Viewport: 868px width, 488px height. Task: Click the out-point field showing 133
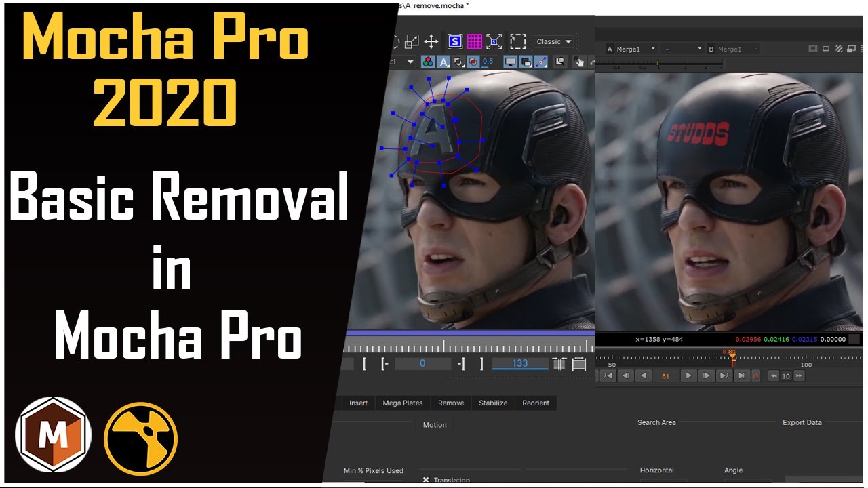click(520, 363)
